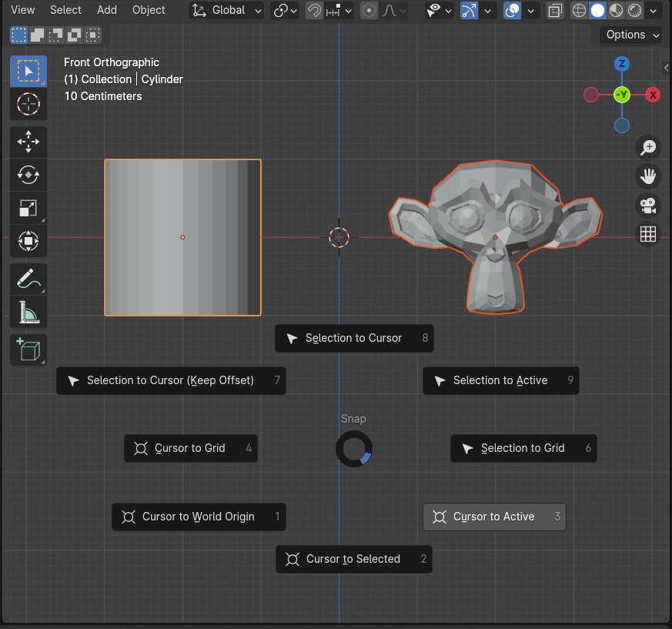Expand gizmo options arrow
672x629 pixels.
click(x=488, y=10)
